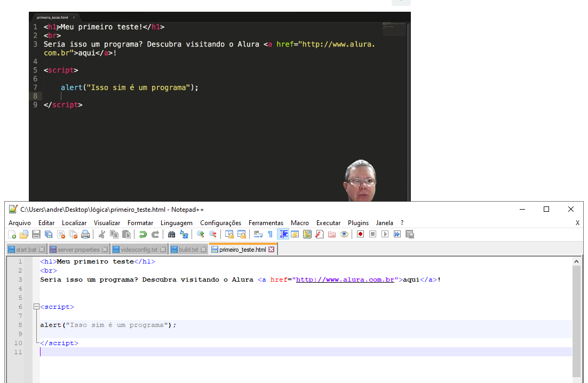This screenshot has width=588, height=383.
Task: Click the User-defined language icon
Action: [295, 234]
